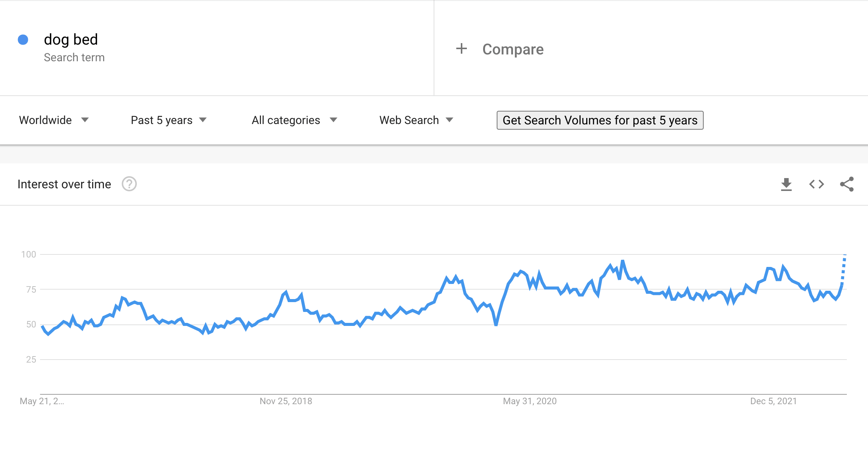Click the Interest over time heading
Viewport: 868px width, 459px height.
(64, 184)
